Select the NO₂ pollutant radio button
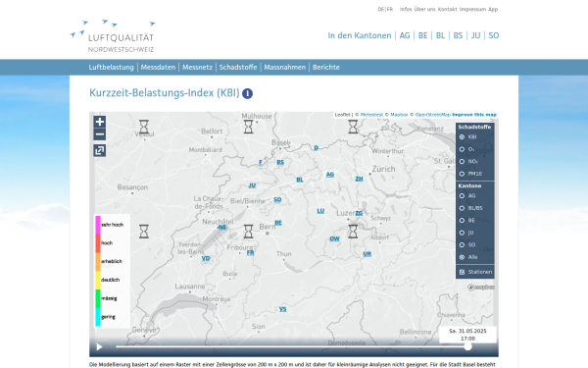This screenshot has width=588, height=368. pyautogui.click(x=462, y=162)
